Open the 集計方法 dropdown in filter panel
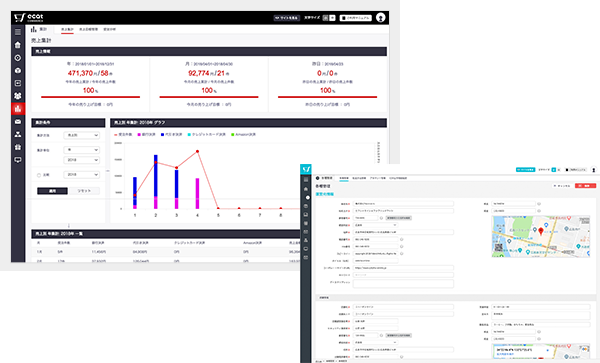Viewport: 600px width, 363px height. (x=82, y=135)
